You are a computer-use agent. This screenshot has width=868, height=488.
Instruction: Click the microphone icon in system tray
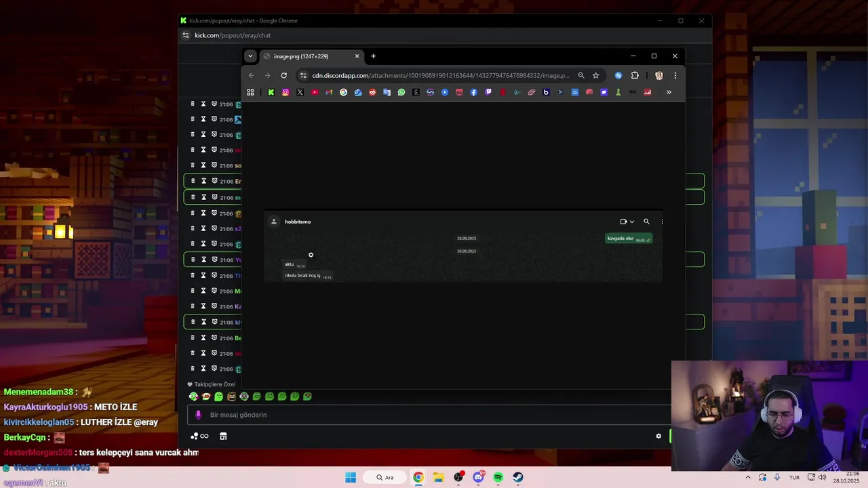click(777, 477)
